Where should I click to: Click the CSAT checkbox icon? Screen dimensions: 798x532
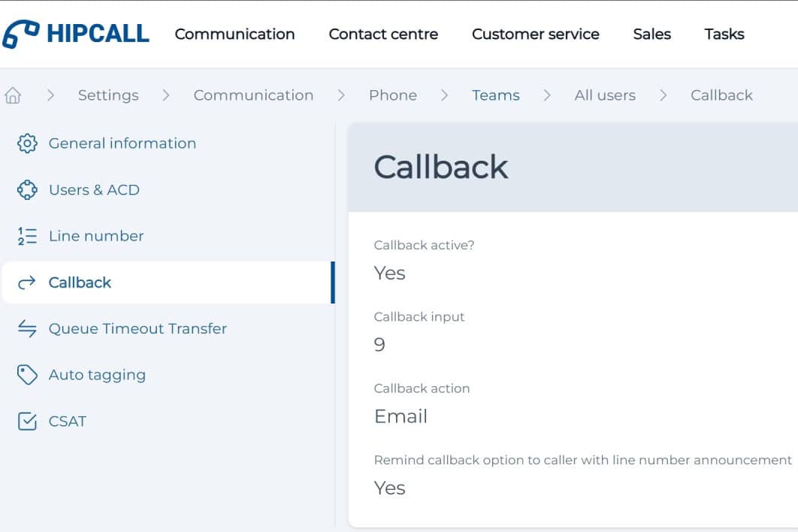(27, 422)
